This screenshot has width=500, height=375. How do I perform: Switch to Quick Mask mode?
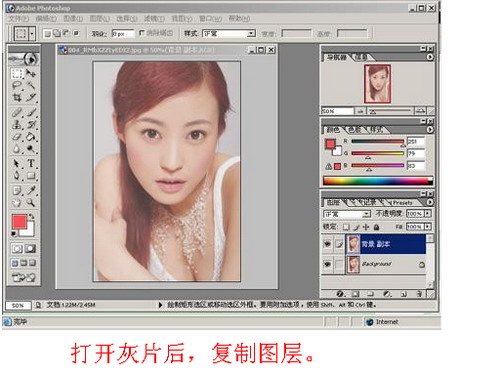coord(30,248)
